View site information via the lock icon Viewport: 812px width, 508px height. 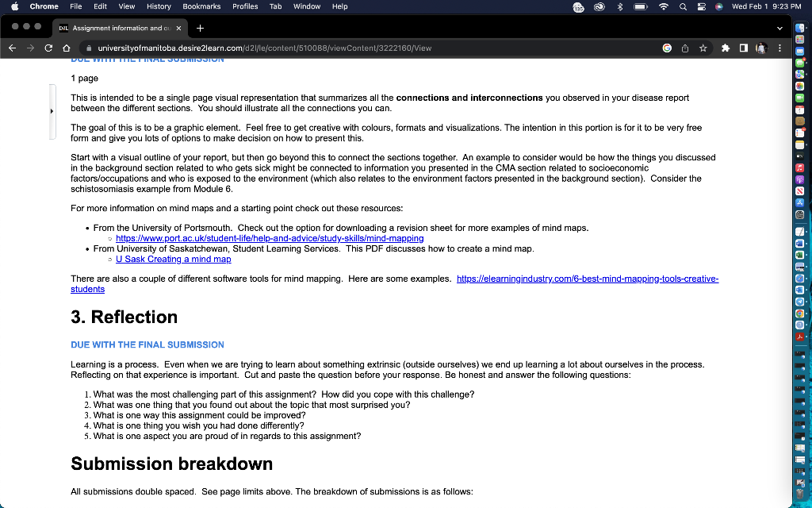click(89, 48)
